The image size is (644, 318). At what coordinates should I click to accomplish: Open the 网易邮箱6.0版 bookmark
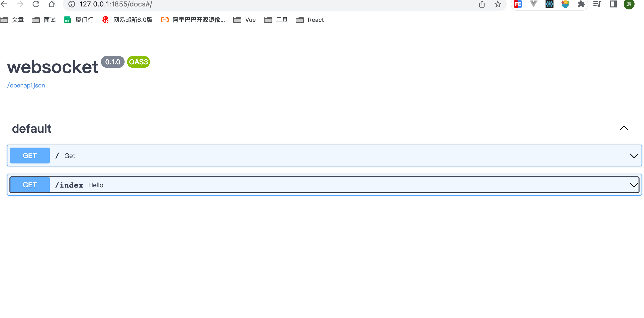pos(127,20)
